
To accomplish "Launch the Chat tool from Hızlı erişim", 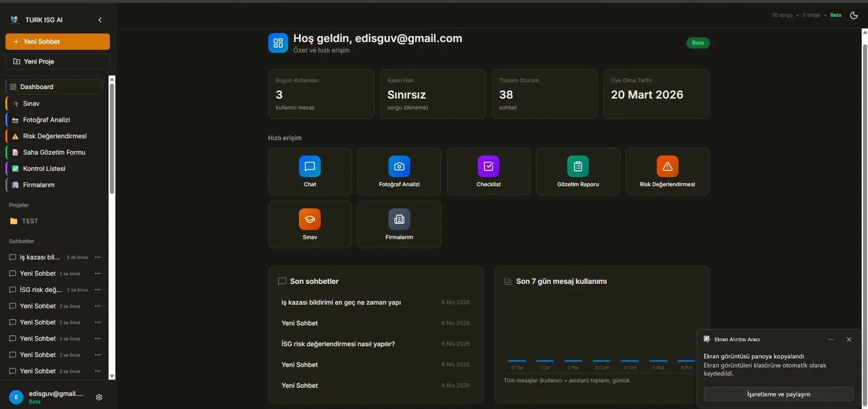I will pyautogui.click(x=310, y=166).
